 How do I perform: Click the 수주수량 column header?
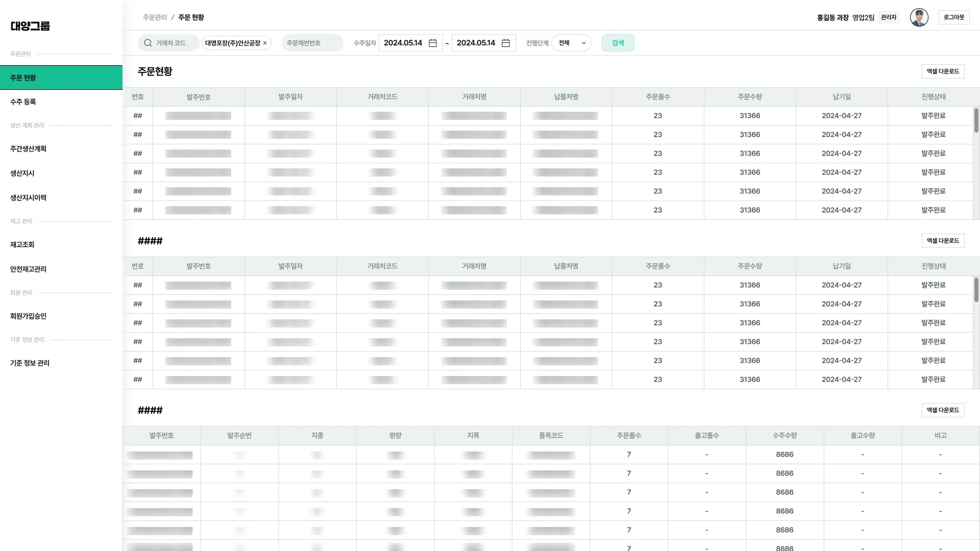(785, 436)
